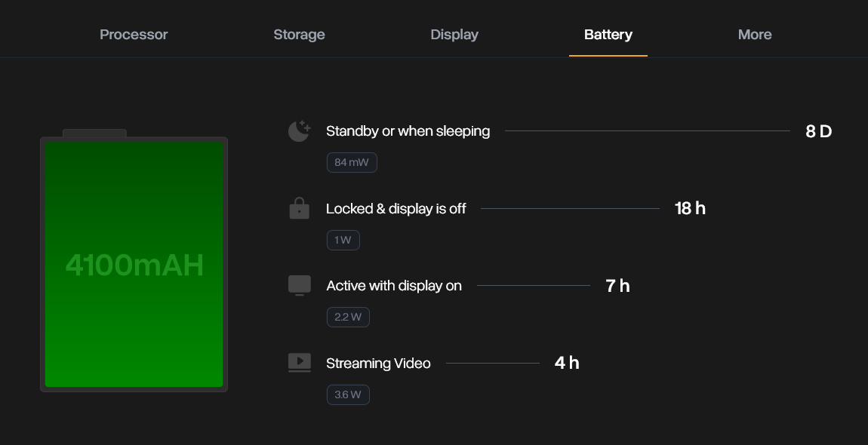
Task: Open the More tab
Action: tap(755, 35)
